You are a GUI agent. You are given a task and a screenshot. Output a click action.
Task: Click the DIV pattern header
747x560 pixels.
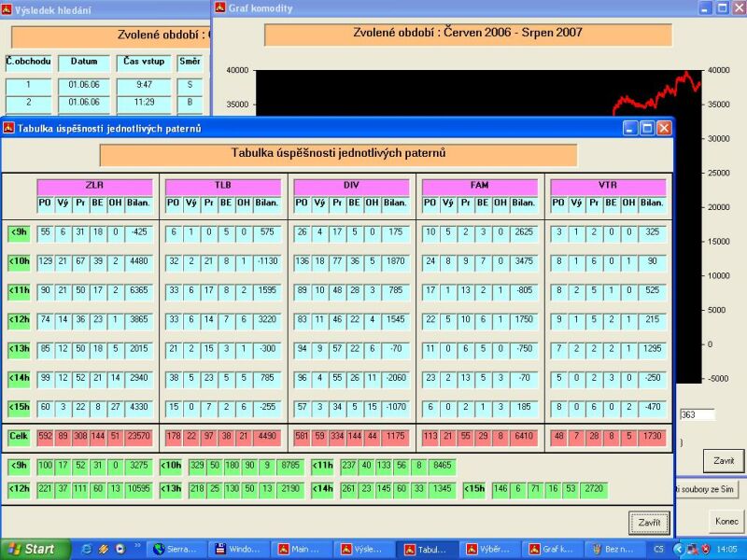(x=351, y=186)
